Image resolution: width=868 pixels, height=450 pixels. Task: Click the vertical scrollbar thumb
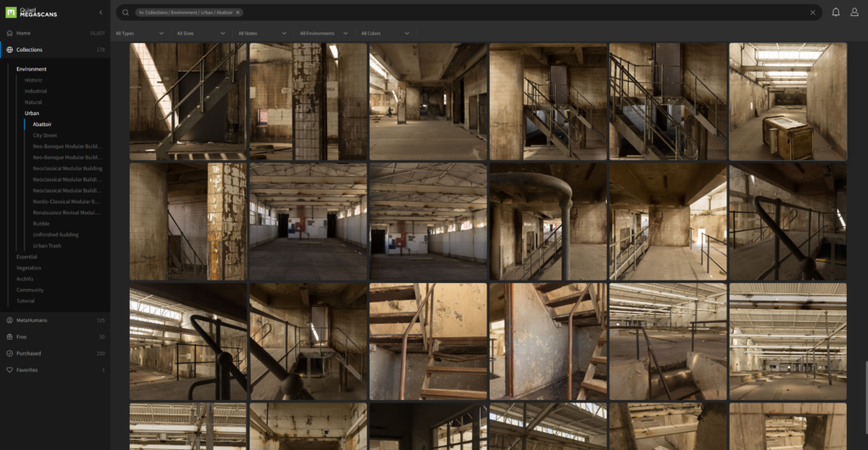click(x=865, y=396)
